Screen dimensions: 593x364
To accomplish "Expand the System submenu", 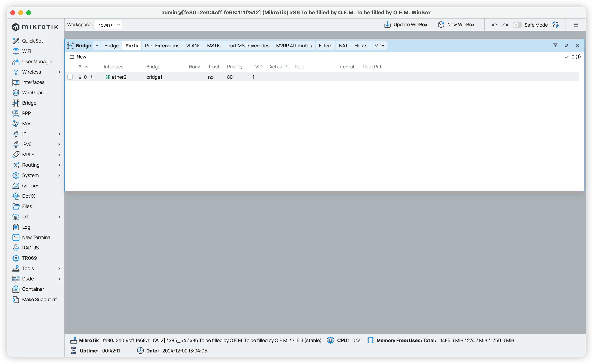I will click(x=59, y=175).
